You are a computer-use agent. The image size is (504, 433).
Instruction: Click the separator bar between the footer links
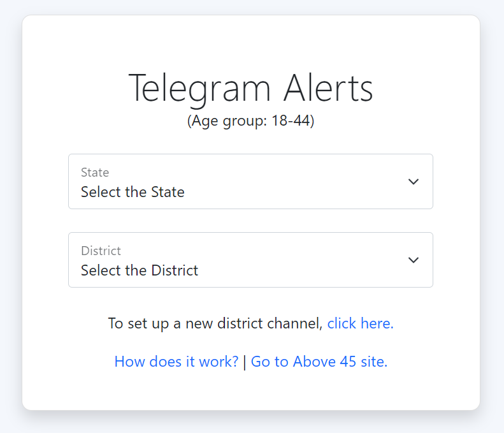245,362
